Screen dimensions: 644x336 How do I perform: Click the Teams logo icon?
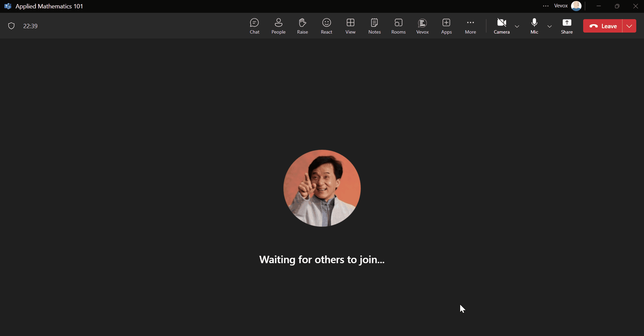[x=8, y=6]
